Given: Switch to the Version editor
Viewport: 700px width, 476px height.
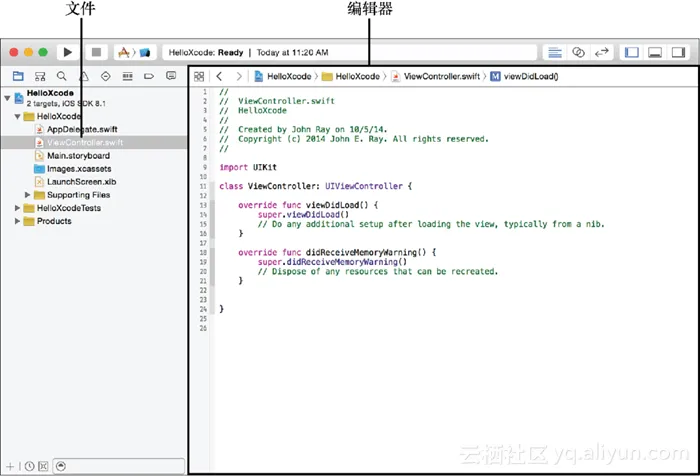Looking at the screenshot, I should pos(602,52).
